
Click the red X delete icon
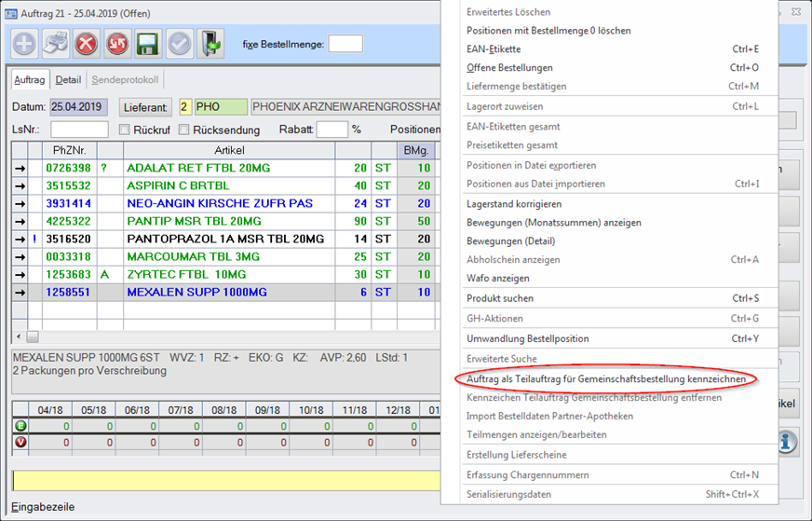(x=87, y=44)
